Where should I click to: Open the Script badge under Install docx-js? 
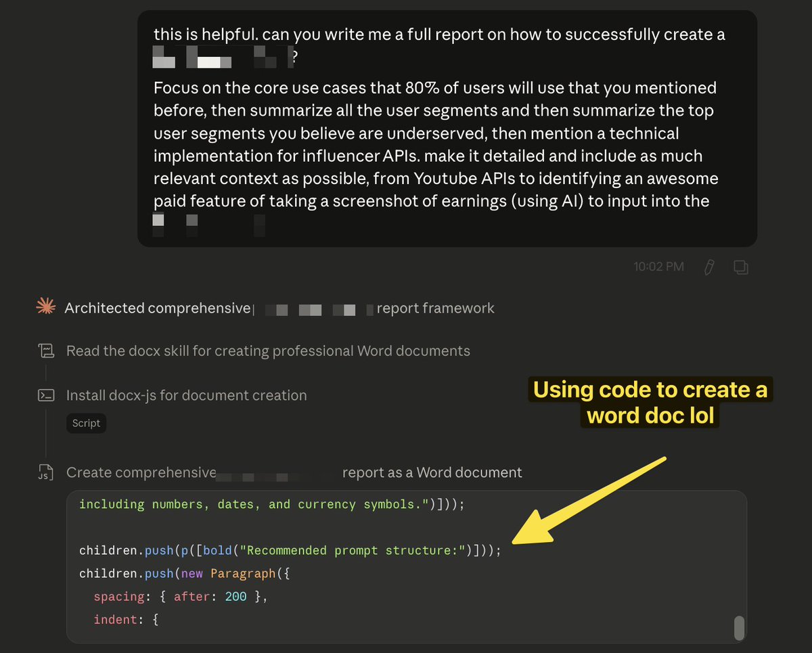coord(86,424)
